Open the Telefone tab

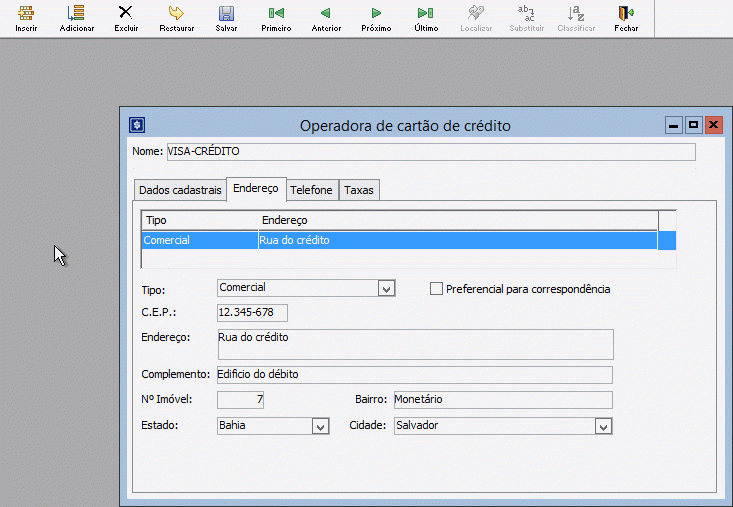(311, 190)
